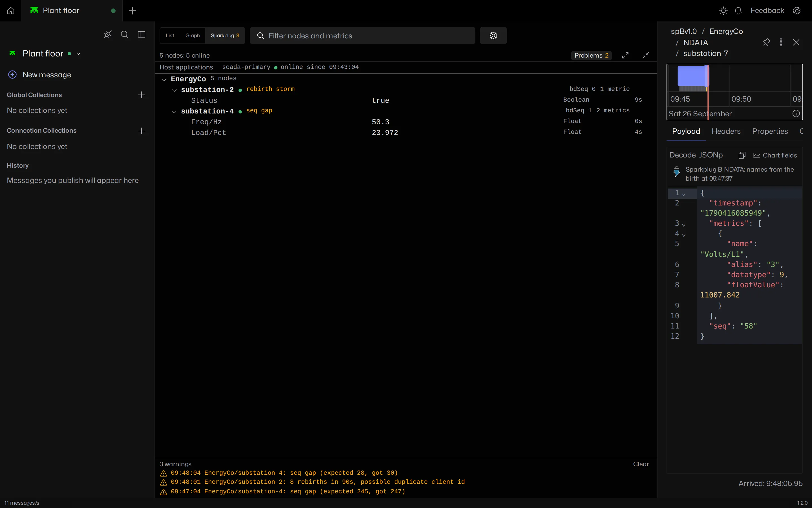Add a new connection tab
This screenshot has height=508, width=812.
(x=133, y=11)
